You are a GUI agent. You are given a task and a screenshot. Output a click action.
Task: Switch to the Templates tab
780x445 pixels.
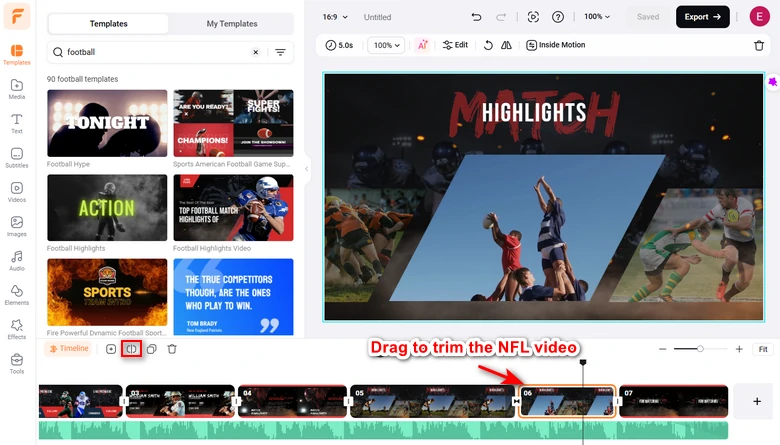(108, 23)
